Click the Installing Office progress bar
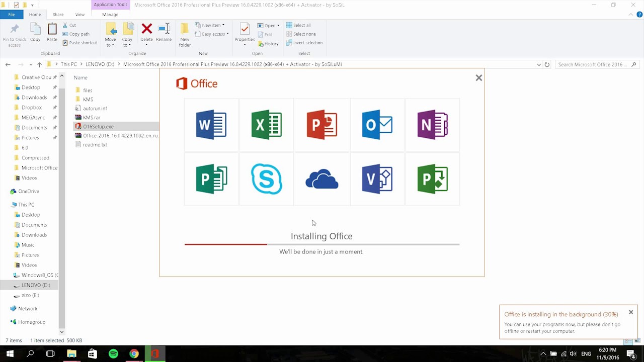The width and height of the screenshot is (644, 362). tap(322, 244)
